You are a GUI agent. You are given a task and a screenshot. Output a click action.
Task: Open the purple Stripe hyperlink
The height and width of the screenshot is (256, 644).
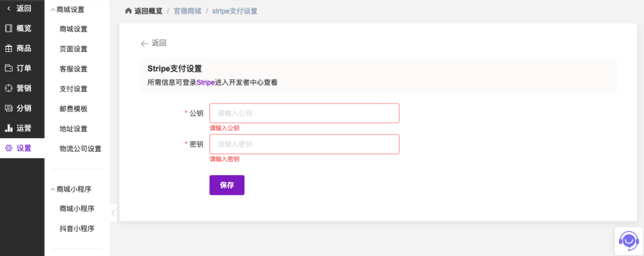pos(206,82)
